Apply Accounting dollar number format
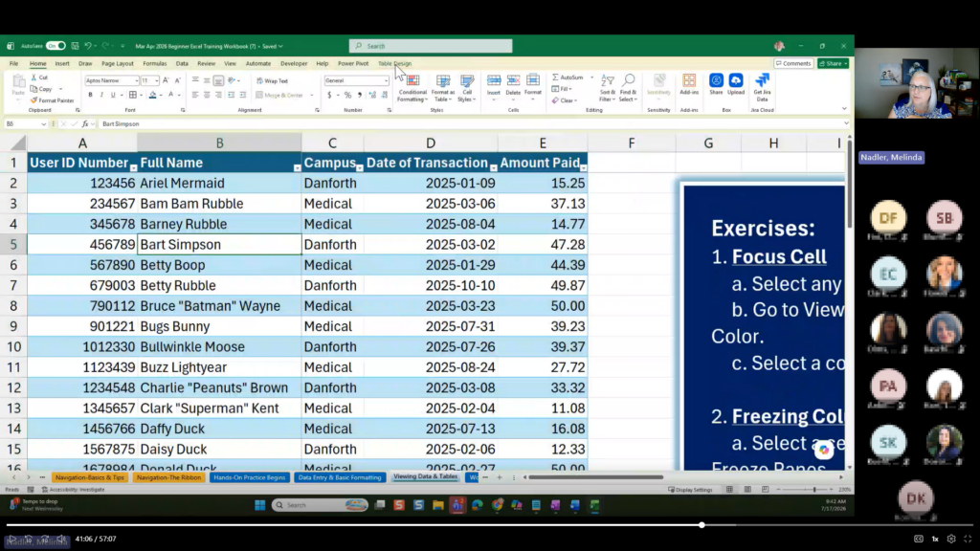The width and height of the screenshot is (980, 551). (329, 95)
